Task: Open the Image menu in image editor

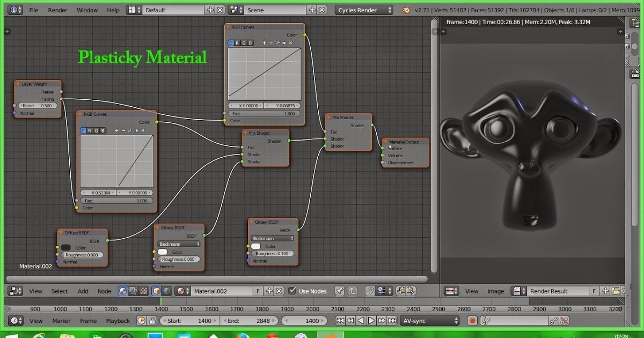Action: coord(495,291)
